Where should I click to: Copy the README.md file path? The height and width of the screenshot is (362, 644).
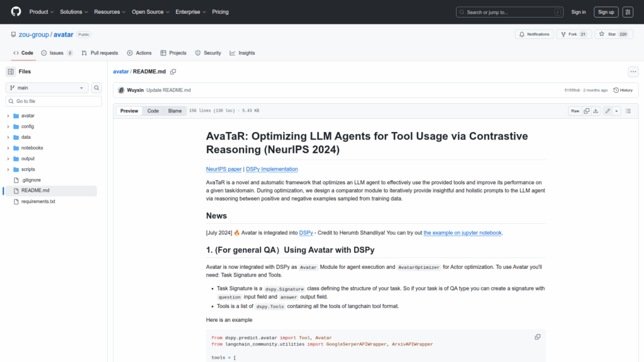point(174,72)
